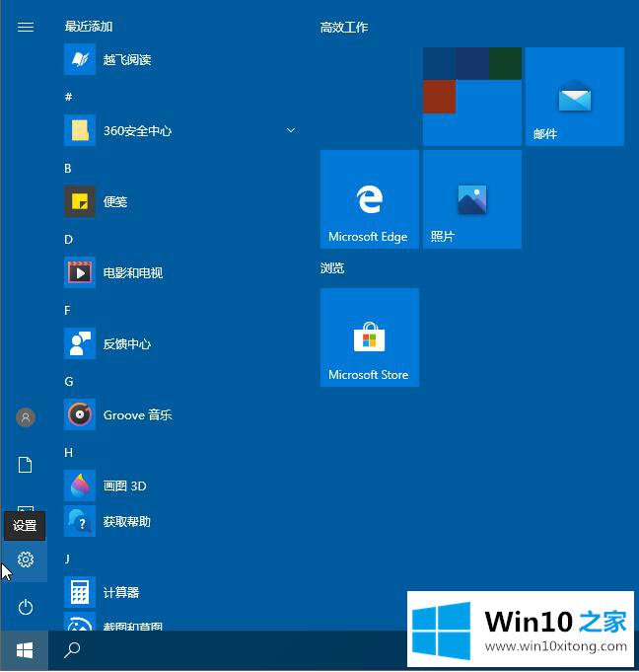Launch the 计算器 calculator icon
639x672 pixels.
click(x=80, y=592)
